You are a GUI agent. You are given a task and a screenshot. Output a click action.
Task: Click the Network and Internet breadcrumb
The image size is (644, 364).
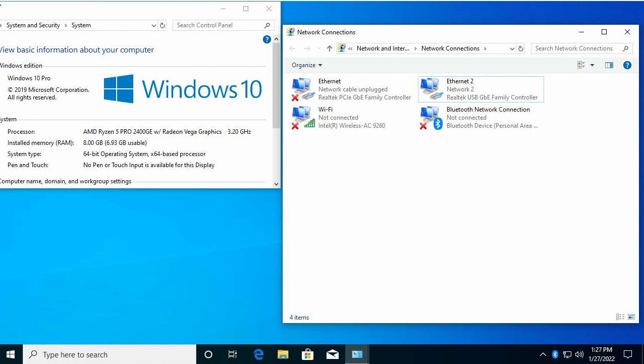(x=383, y=48)
